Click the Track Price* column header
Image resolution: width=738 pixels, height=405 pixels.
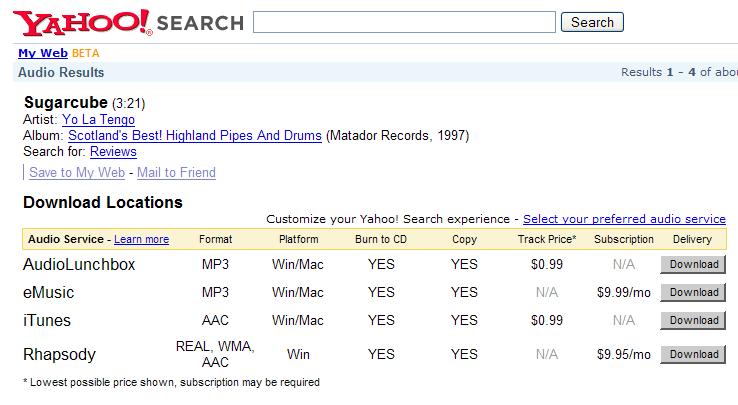pos(547,239)
